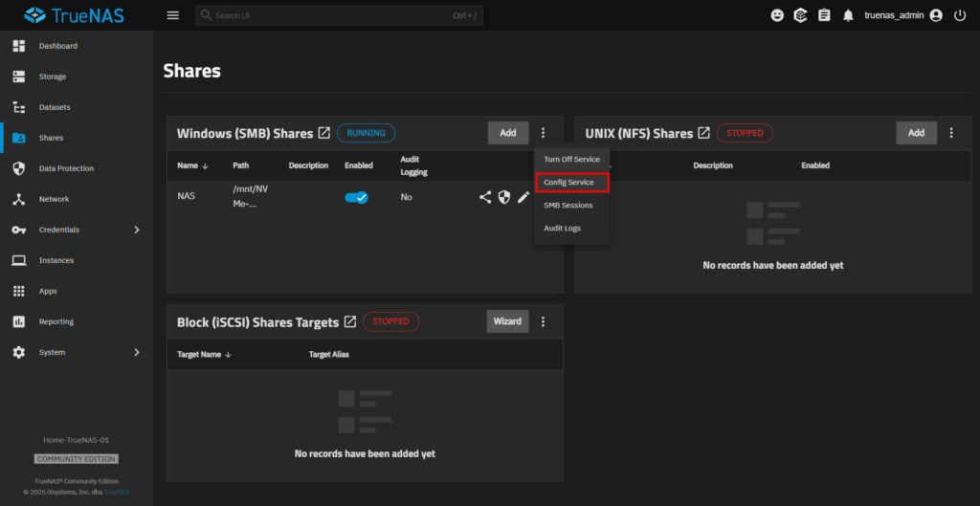
Task: Open the jobs clipboard icon in header
Action: click(x=824, y=15)
